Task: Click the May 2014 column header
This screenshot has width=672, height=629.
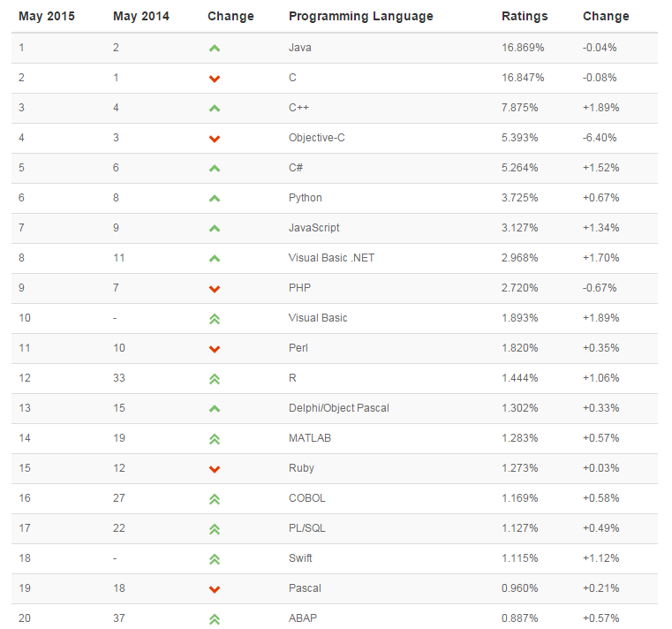Action: 141,16
